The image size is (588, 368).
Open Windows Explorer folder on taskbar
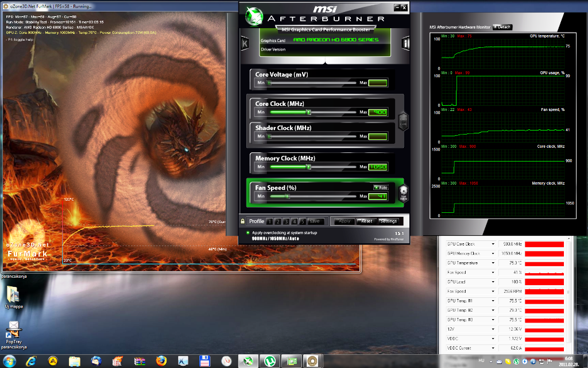click(x=75, y=361)
